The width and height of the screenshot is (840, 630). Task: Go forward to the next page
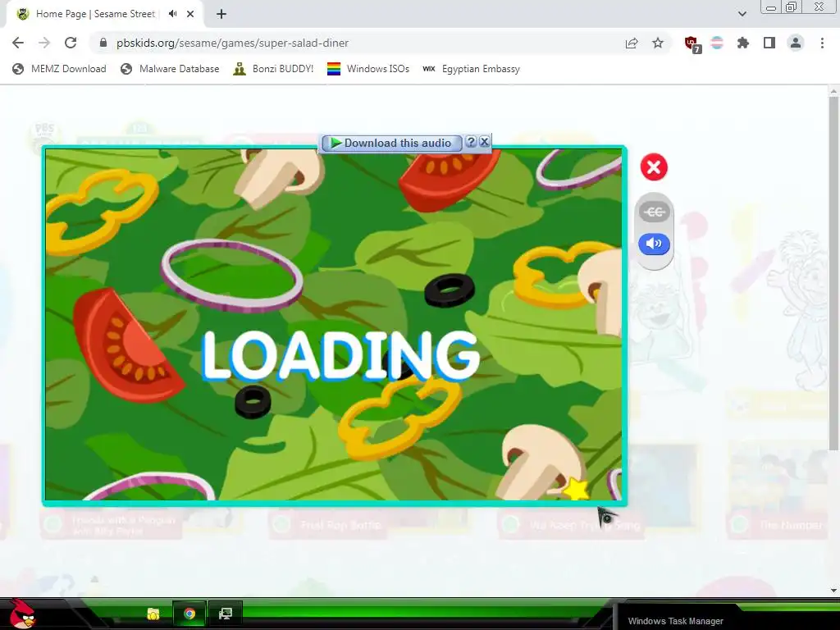tap(44, 43)
